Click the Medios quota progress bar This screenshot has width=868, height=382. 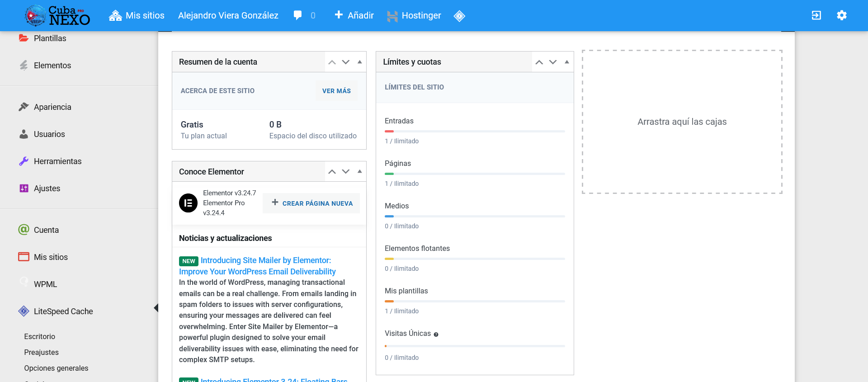click(x=475, y=216)
